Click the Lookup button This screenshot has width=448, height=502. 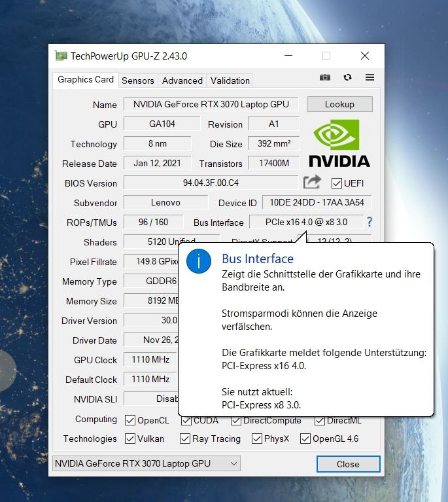(x=340, y=104)
